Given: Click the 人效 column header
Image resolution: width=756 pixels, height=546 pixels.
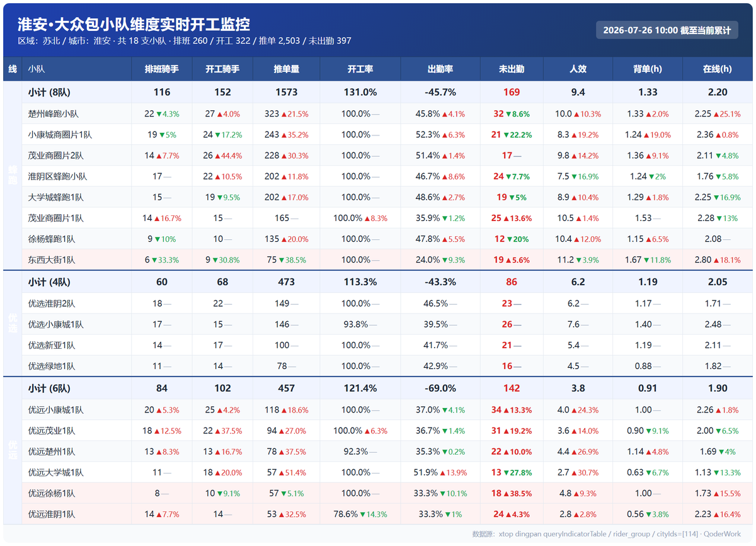Looking at the screenshot, I should [x=578, y=69].
